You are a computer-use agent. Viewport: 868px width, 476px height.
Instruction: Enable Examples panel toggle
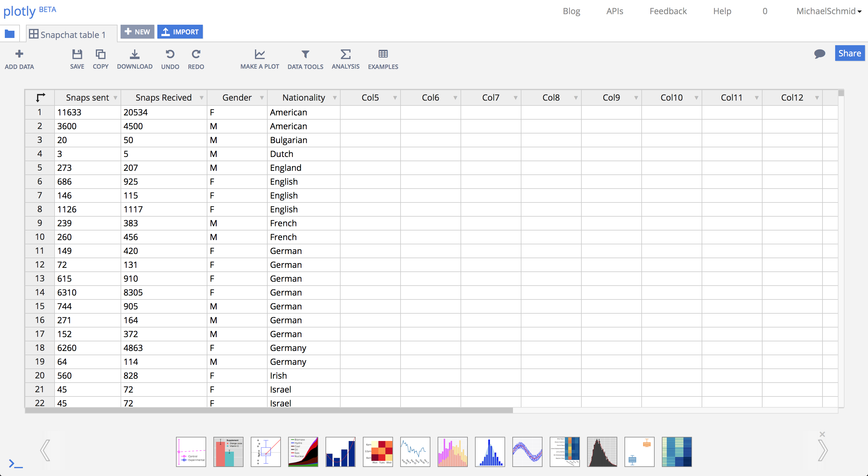[x=383, y=59]
